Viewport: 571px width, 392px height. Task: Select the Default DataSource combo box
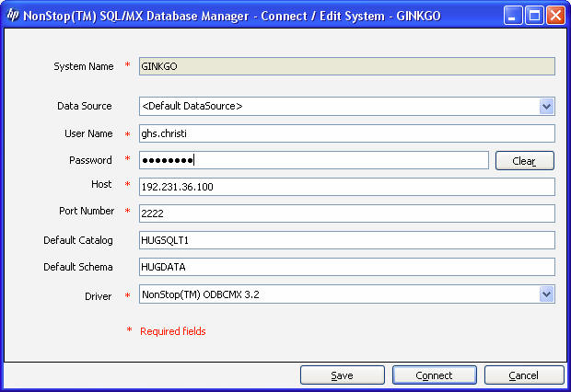(x=346, y=106)
